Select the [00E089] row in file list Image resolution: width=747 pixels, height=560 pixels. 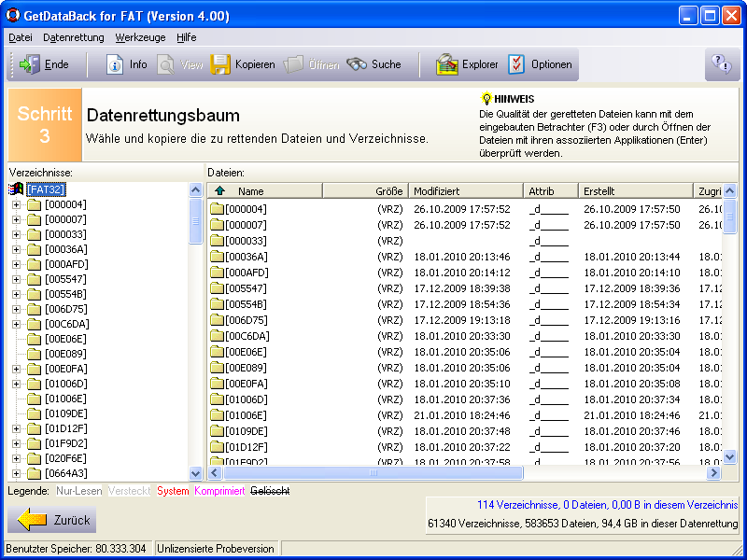(x=465, y=368)
